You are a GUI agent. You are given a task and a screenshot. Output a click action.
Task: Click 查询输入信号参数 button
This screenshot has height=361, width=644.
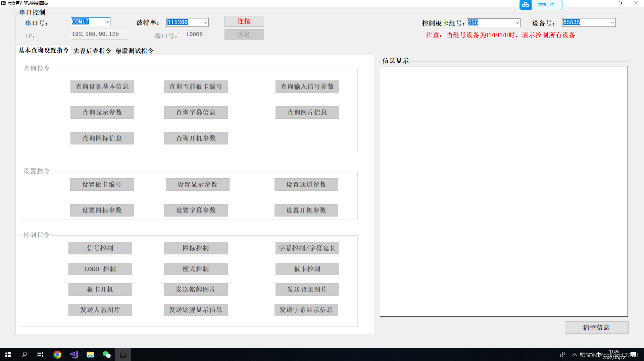307,86
